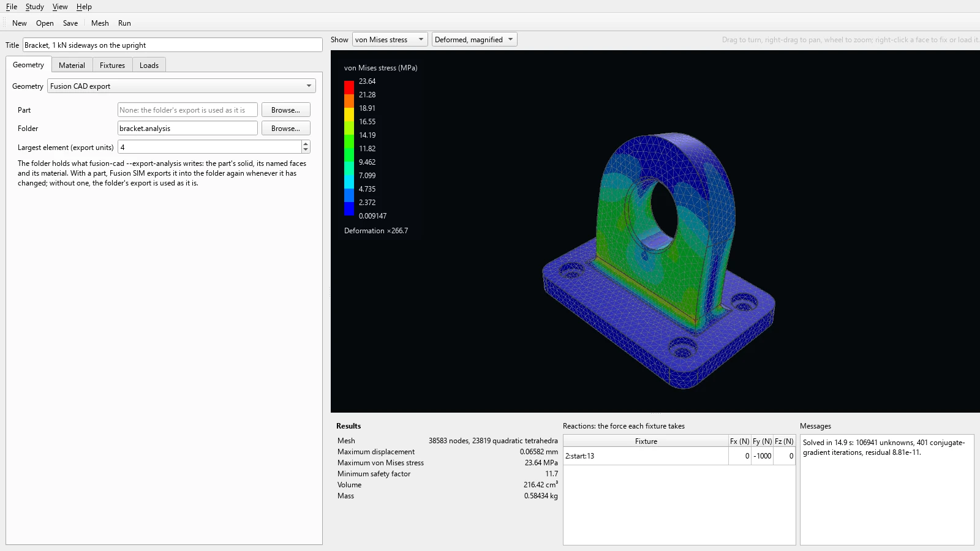Viewport: 980px width, 551px height.
Task: Switch to the Loads tab
Action: [149, 66]
